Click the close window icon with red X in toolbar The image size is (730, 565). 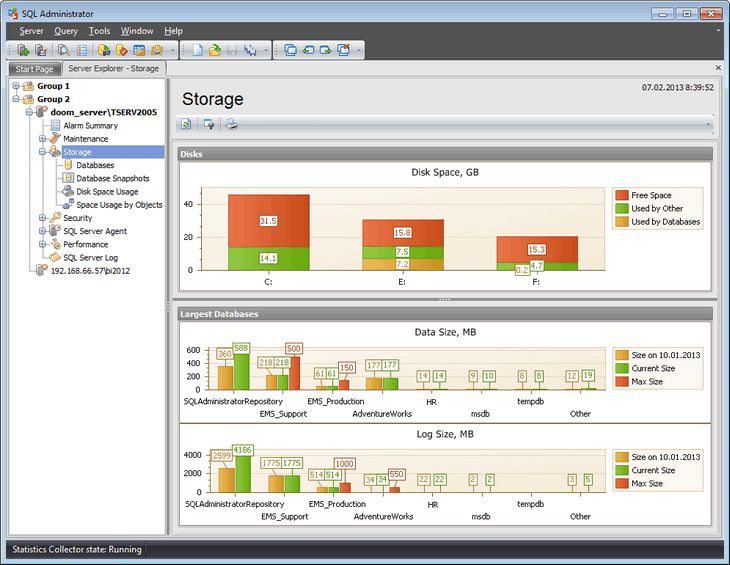coord(343,50)
